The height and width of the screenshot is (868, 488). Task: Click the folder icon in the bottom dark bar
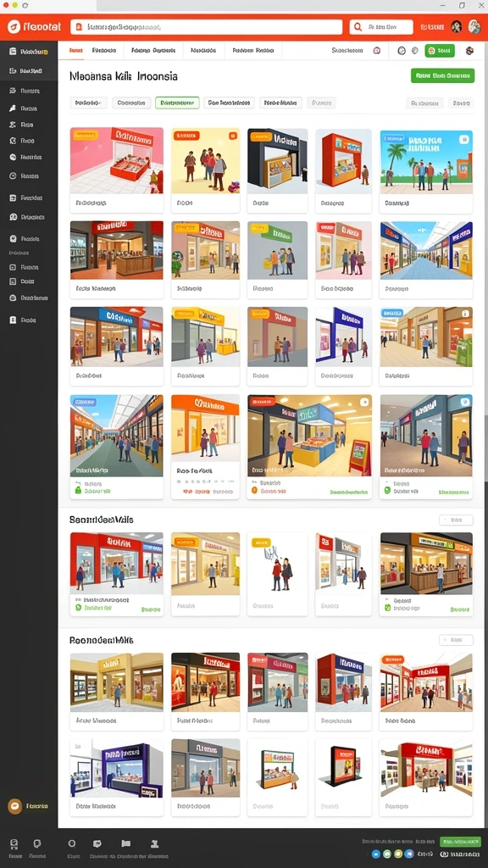click(x=126, y=843)
